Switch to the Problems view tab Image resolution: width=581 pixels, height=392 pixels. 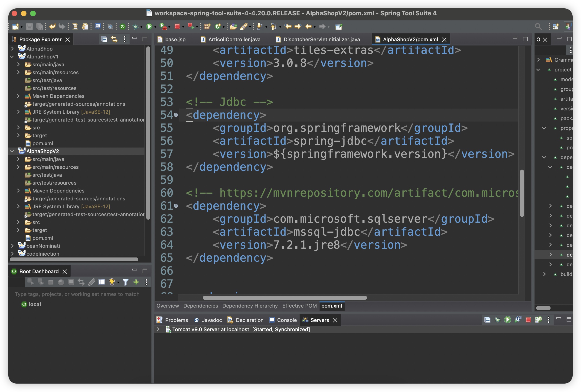172,320
